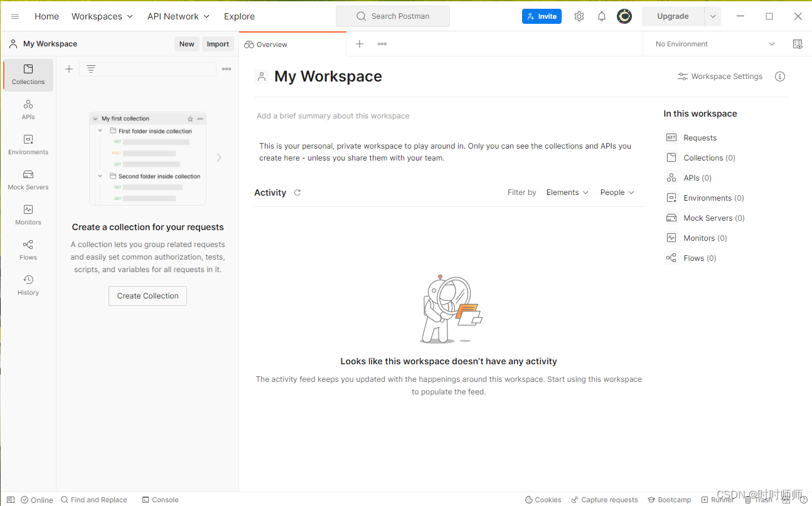Open Find and Replace
The height and width of the screenshot is (506, 812).
pyautogui.click(x=94, y=500)
